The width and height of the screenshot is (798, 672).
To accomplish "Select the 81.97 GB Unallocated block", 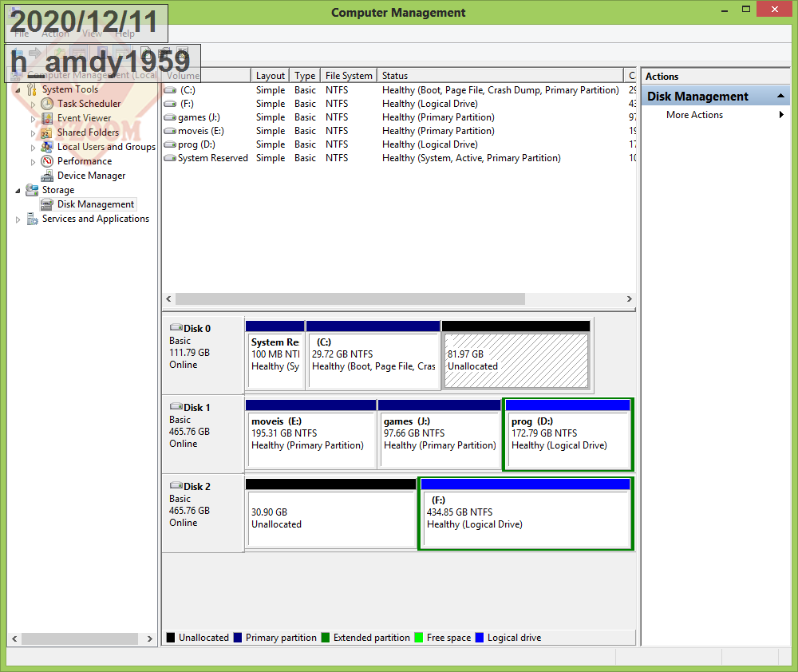I will point(516,355).
